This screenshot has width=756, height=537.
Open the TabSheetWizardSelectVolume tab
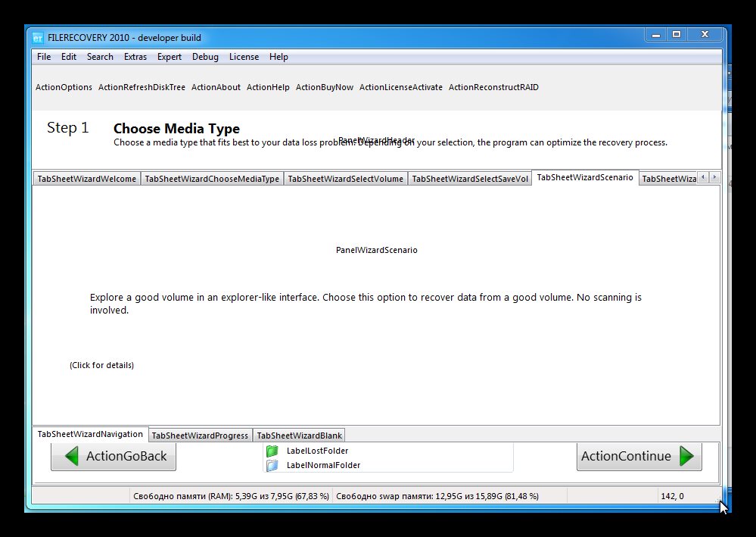(x=345, y=179)
